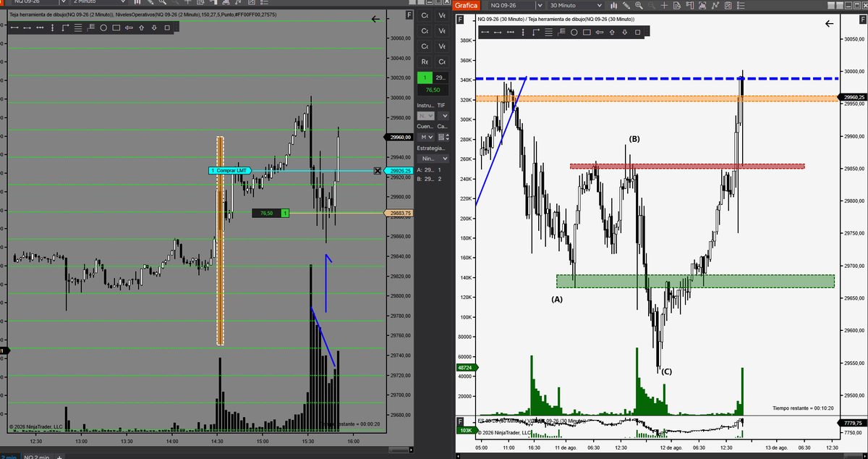Show the data box in Grafica toolbar
This screenshot has height=459, width=868.
(678, 6)
